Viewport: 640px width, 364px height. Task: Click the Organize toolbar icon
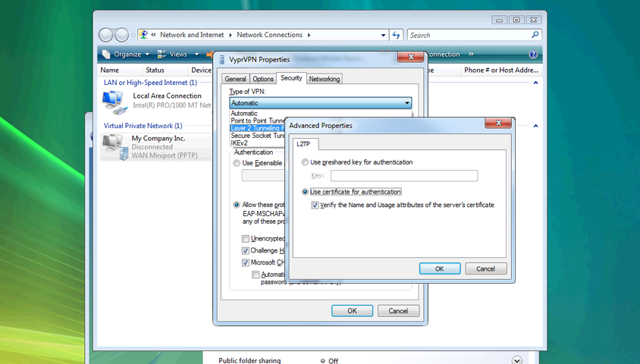point(107,55)
